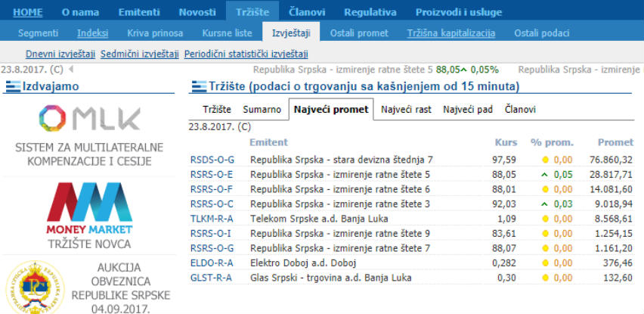
Task: Click the yellow dot in the RSRS-O-I row
Action: tap(545, 234)
